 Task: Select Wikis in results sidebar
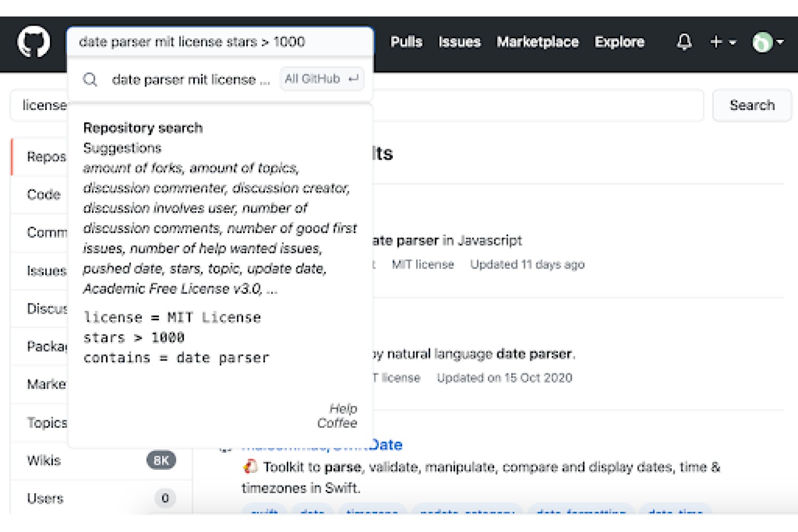[101, 460]
